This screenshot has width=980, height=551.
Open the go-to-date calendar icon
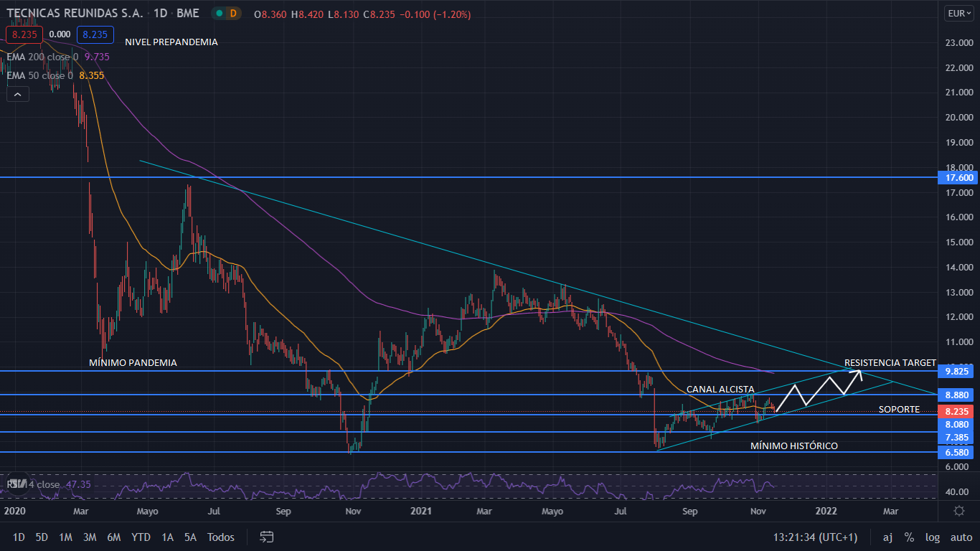point(267,537)
